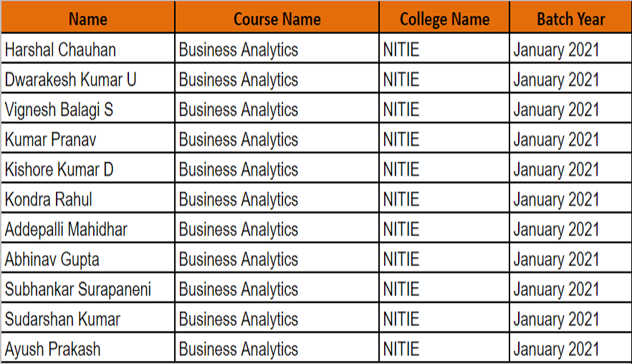Click the Sudarshan Kumar name cell
Viewport: 632px width, 364px height.
(x=62, y=320)
